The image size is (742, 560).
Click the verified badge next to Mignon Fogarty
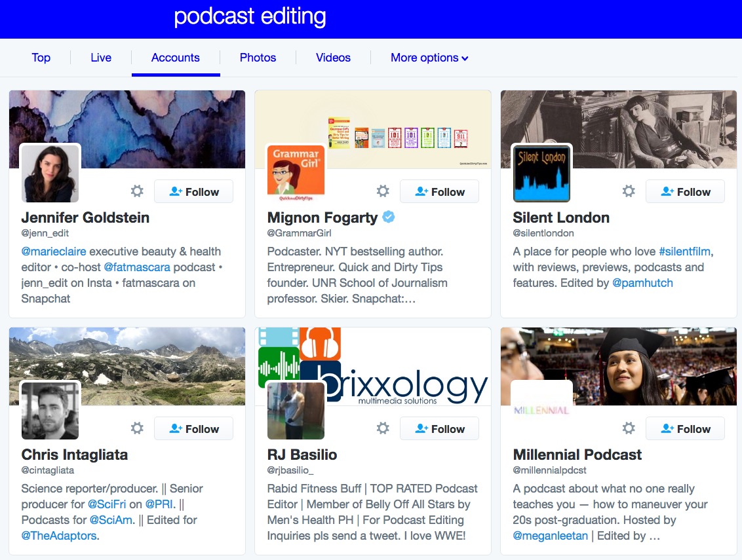pyautogui.click(x=389, y=217)
